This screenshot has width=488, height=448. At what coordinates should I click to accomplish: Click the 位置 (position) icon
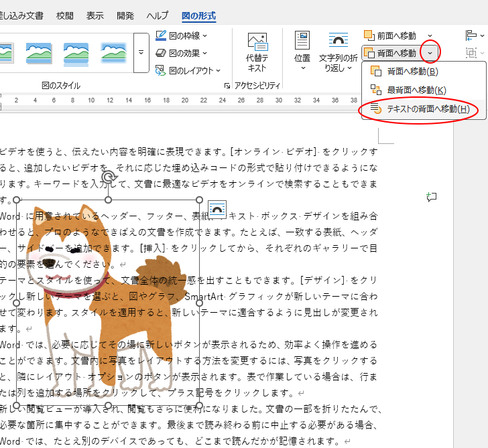coord(302,51)
